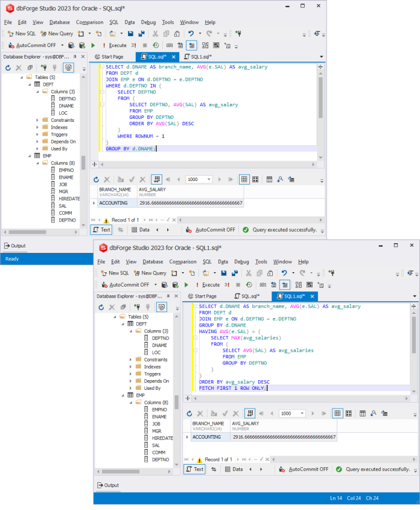
Task: Click the Execute button in the bottom window
Action: pyautogui.click(x=208, y=285)
